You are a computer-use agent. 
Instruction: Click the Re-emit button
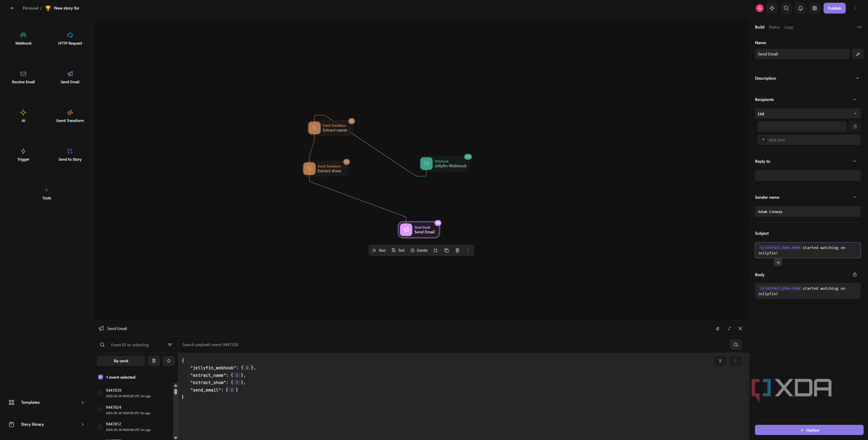click(x=121, y=361)
